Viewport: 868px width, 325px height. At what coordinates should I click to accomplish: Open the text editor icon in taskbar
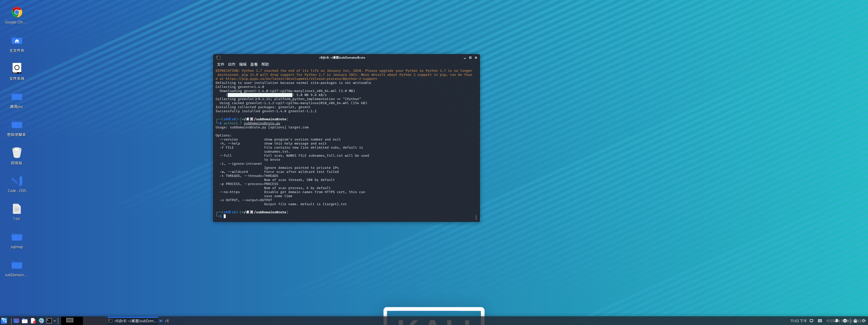coord(33,321)
